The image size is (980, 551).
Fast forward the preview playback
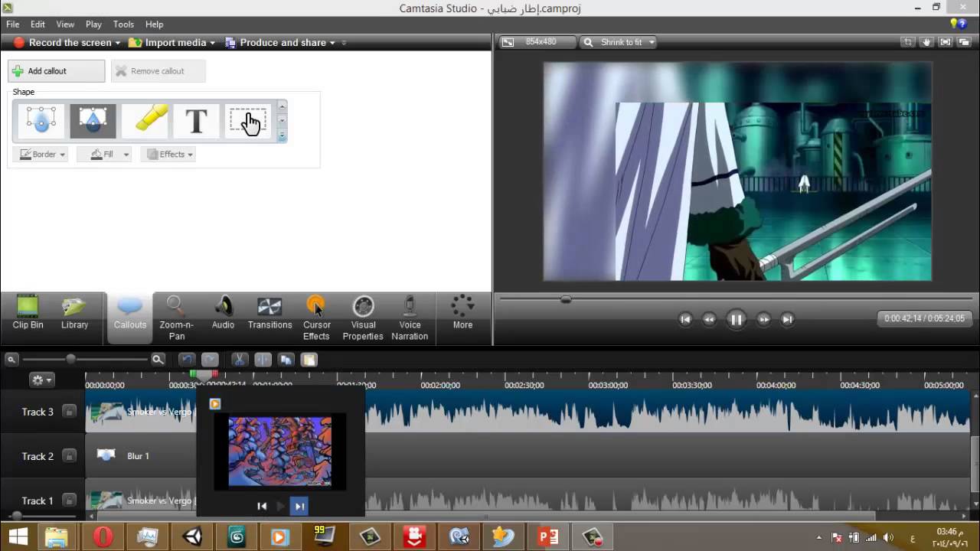click(x=763, y=319)
